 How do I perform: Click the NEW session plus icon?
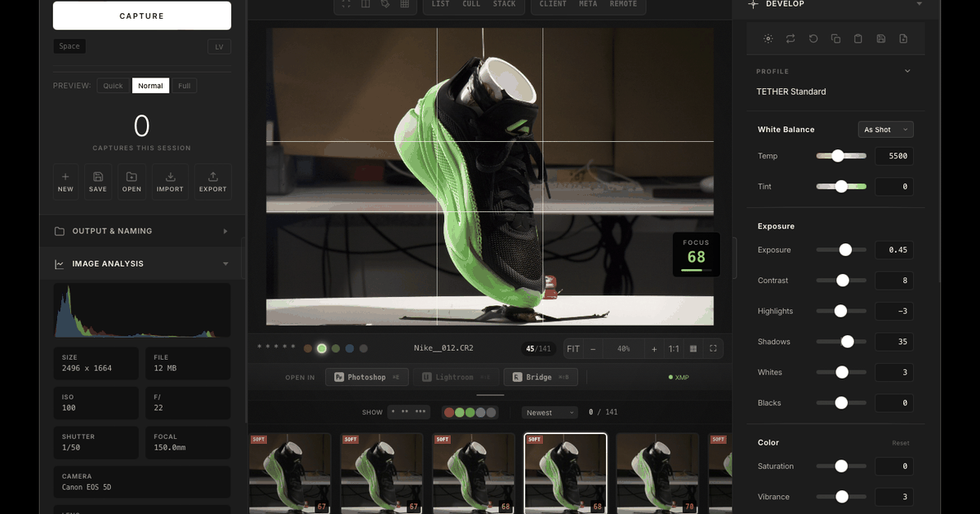click(65, 176)
